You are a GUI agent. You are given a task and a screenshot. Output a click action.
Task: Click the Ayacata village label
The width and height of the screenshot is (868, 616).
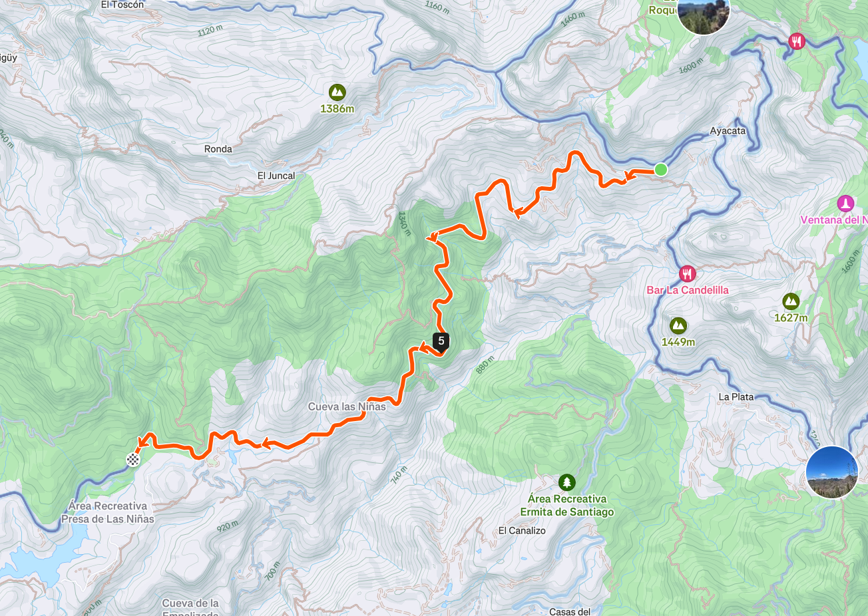tap(728, 131)
